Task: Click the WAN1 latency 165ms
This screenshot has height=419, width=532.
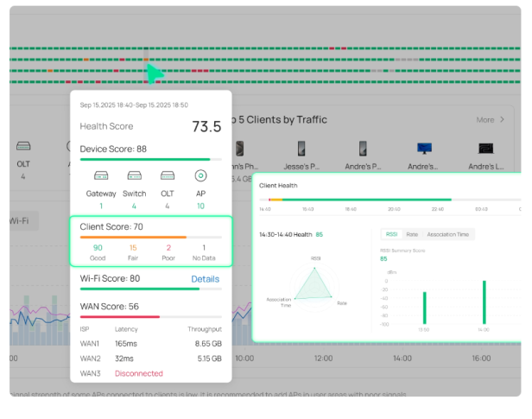Action: (126, 344)
